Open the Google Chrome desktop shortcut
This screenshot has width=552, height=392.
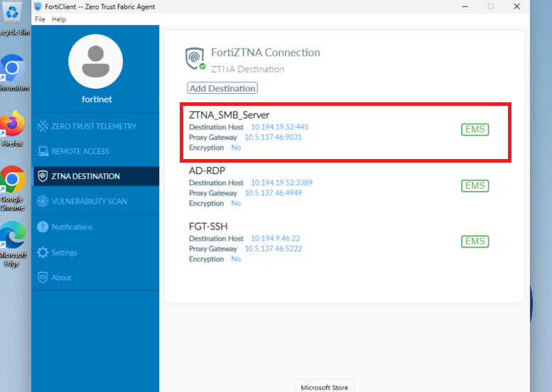pyautogui.click(x=13, y=188)
